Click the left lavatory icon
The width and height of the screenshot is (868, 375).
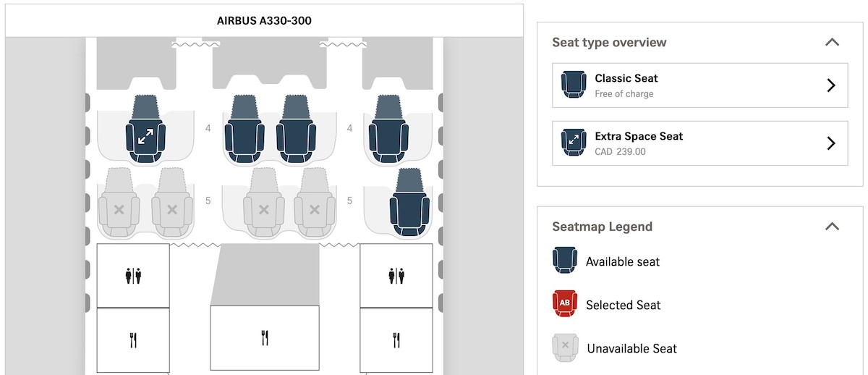pos(133,276)
